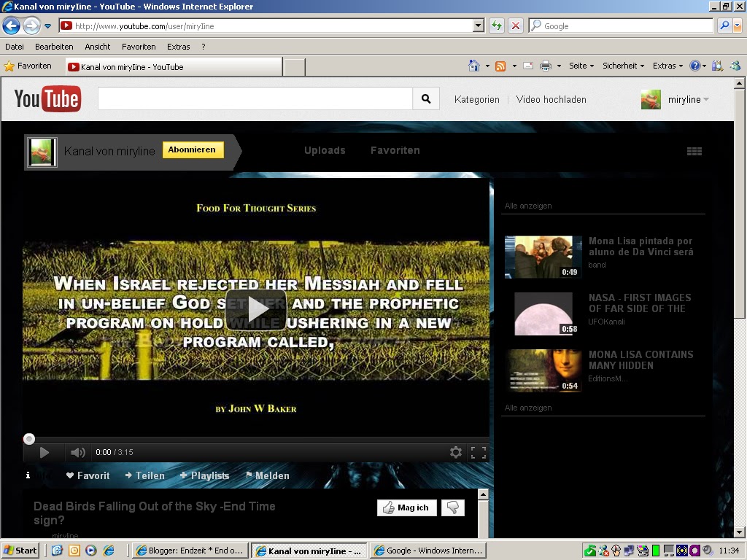This screenshot has height=560, width=747.
Task: Toggle fullscreen on the video player
Action: click(479, 452)
